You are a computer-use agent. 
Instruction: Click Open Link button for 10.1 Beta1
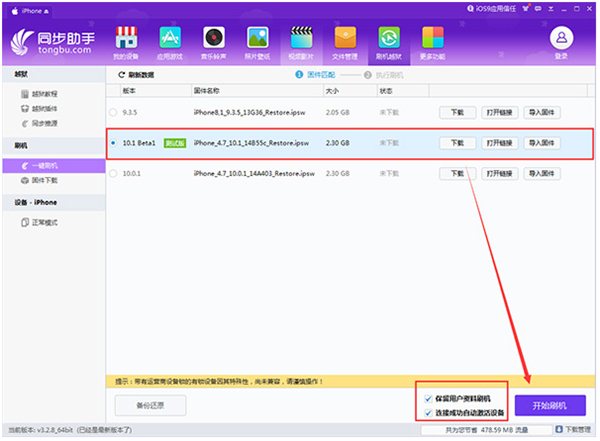[x=499, y=143]
